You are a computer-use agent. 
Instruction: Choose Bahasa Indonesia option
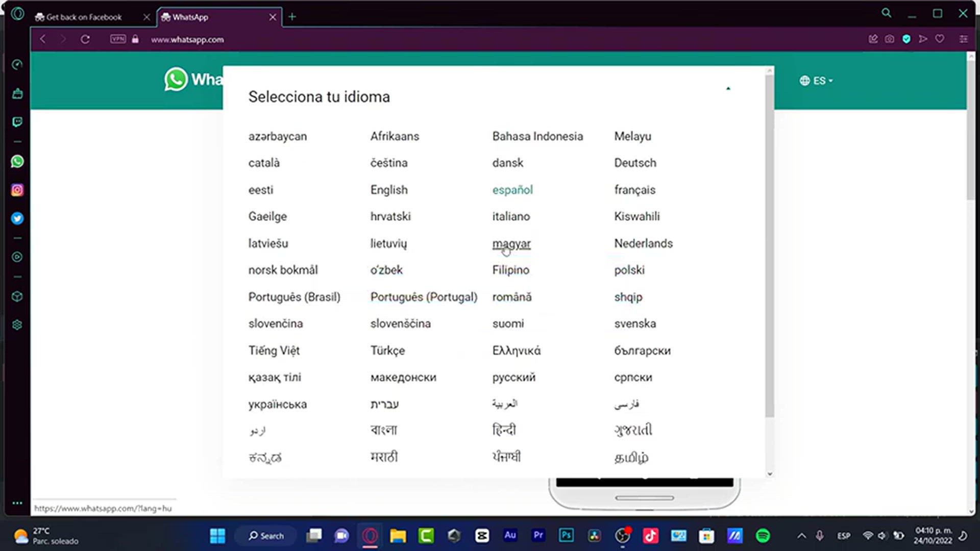[x=537, y=136]
